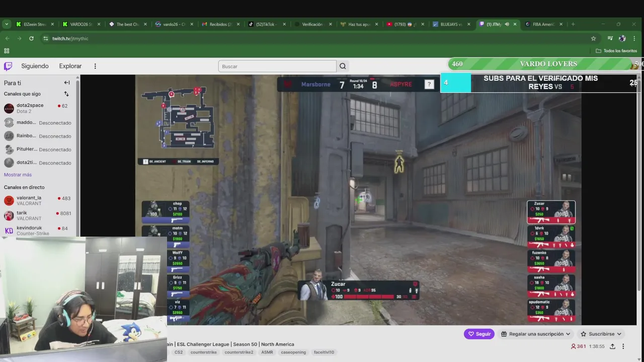Click the ASPYRE team name
644x362 pixels.
click(401, 84)
